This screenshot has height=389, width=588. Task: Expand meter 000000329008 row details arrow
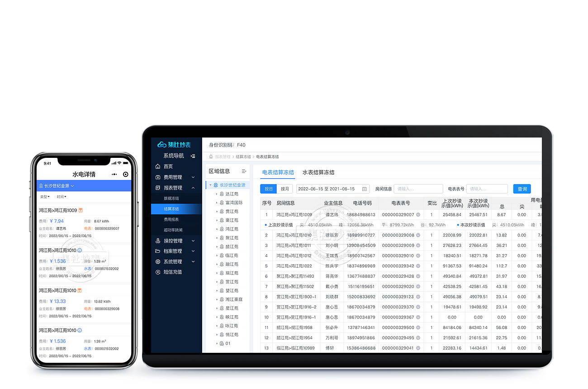point(418,235)
